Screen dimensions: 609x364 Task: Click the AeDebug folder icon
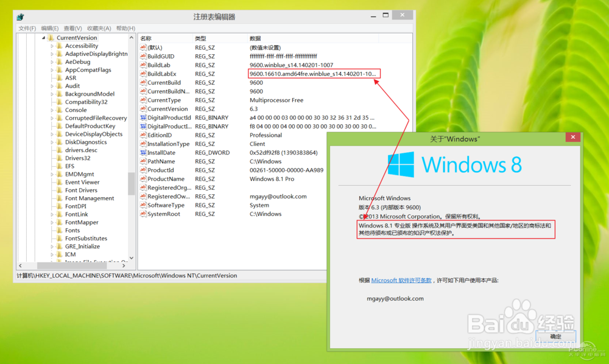pos(60,61)
